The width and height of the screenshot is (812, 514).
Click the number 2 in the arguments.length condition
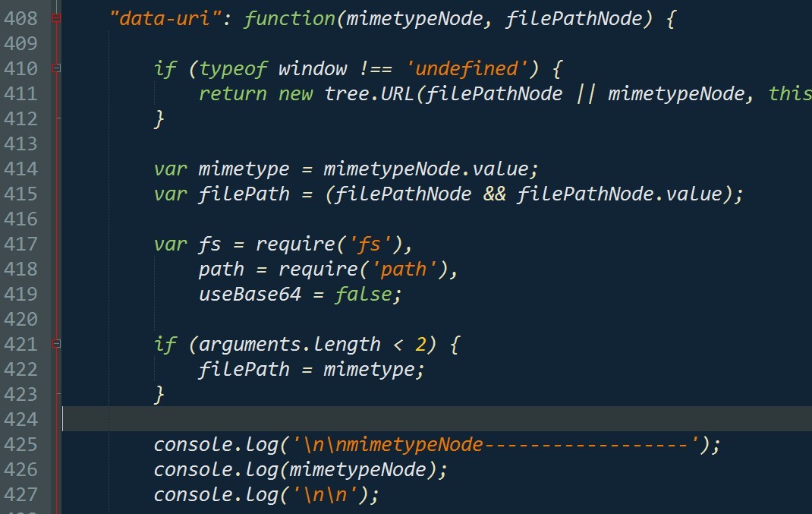(420, 344)
